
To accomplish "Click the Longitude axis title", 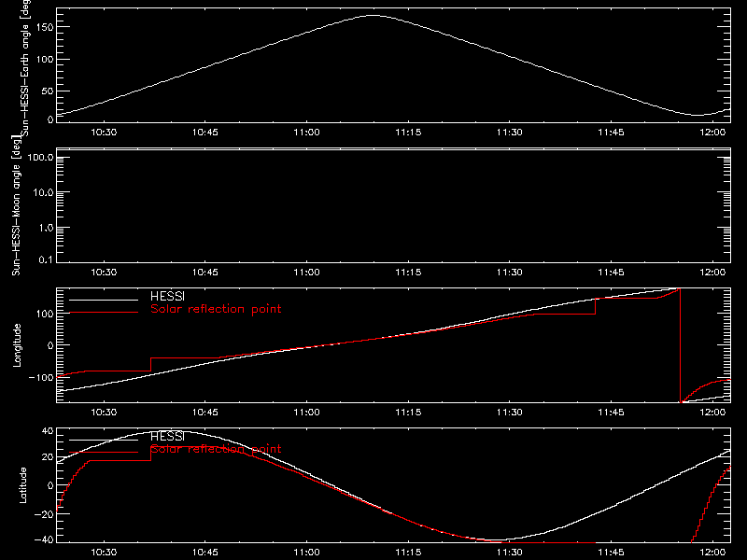I will coord(17,345).
